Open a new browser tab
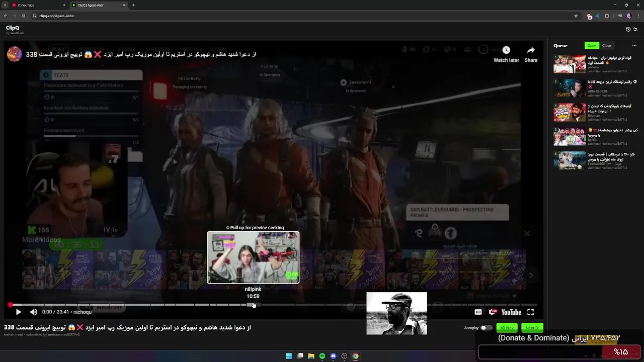This screenshot has width=644, height=362. point(133,5)
